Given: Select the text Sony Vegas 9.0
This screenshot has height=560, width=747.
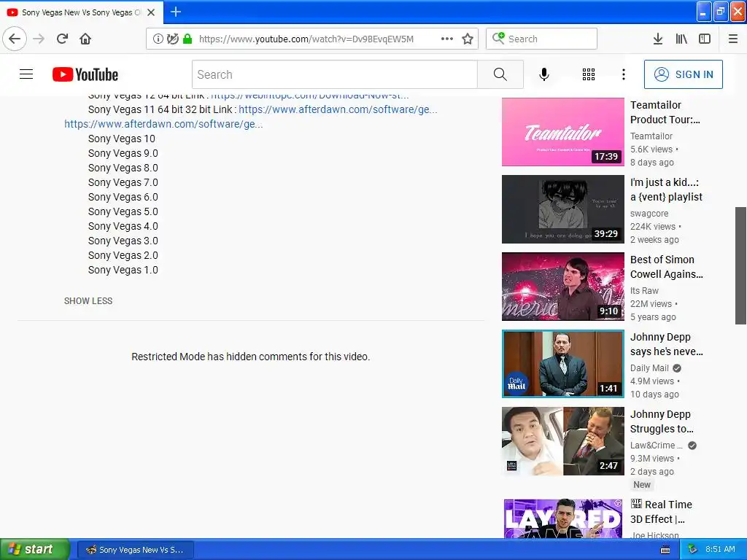Looking at the screenshot, I should [x=123, y=153].
